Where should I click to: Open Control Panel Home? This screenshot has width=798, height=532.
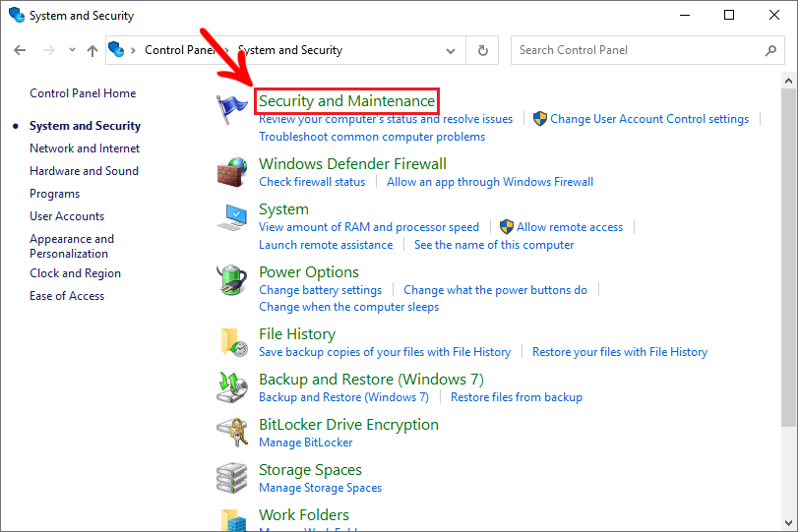[83, 93]
